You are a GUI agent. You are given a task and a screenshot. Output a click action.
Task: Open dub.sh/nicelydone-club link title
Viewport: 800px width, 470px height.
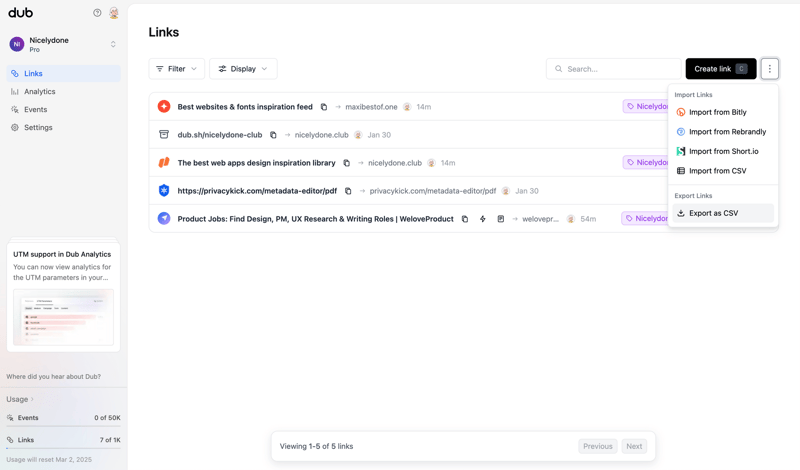point(220,135)
